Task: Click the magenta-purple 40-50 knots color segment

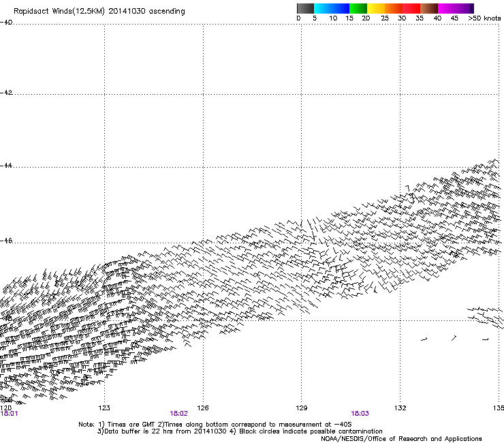Action: 456,8
